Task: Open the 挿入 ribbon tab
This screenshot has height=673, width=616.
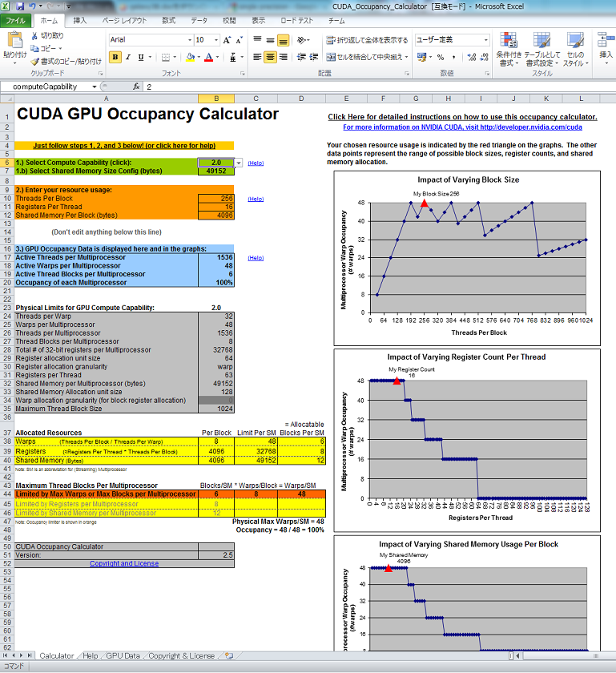Action: point(80,20)
